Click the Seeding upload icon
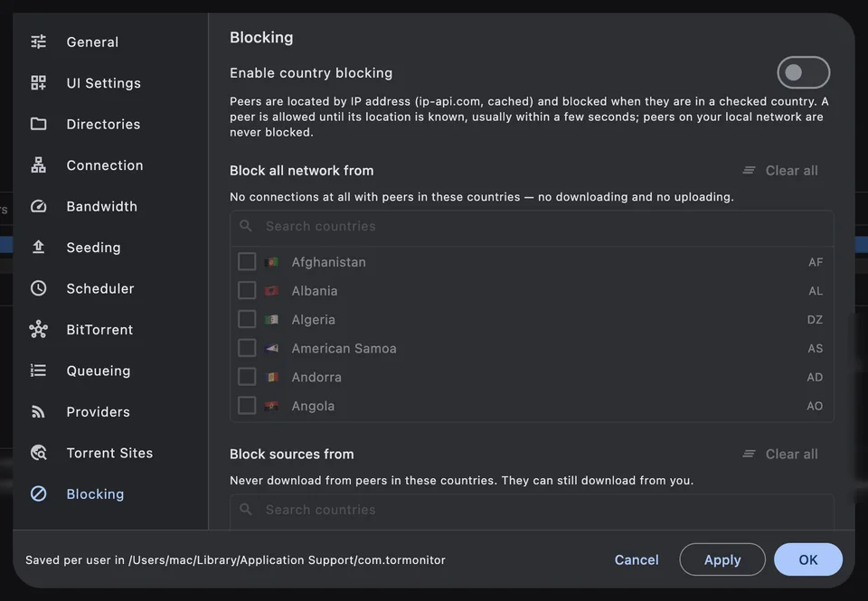Viewport: 868px width, 601px height. [x=38, y=247]
